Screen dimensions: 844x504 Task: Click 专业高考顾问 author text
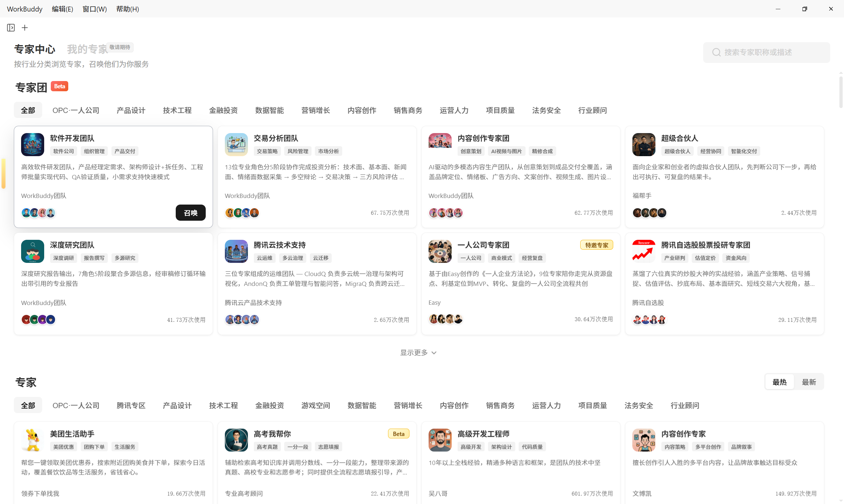coord(244,493)
